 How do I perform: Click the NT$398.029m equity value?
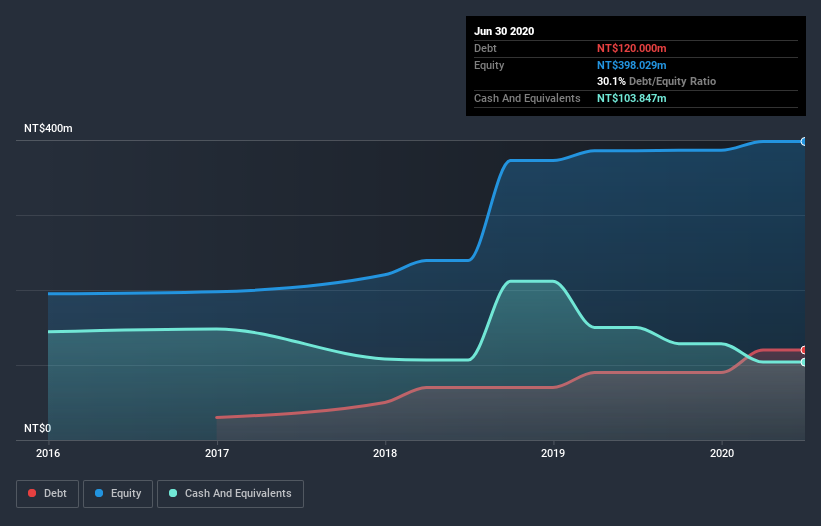pyautogui.click(x=631, y=65)
